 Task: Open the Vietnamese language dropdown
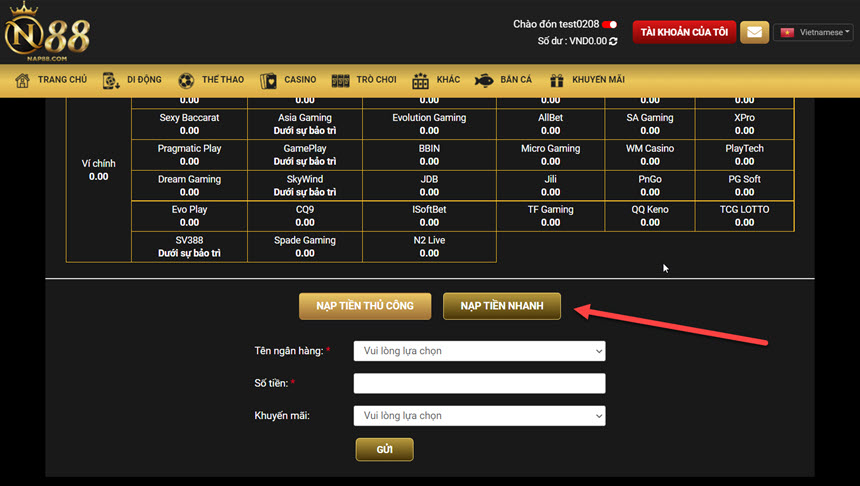813,32
